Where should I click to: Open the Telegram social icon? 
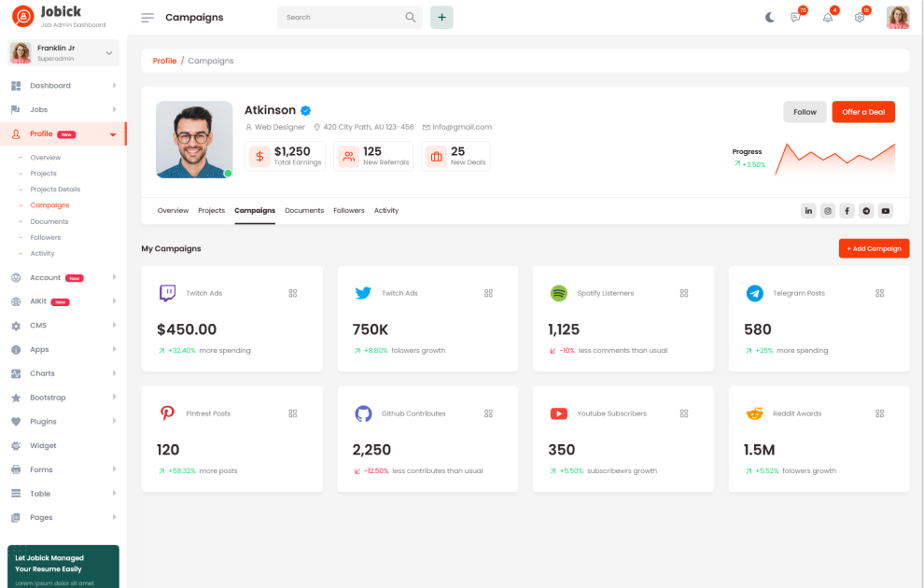866,211
